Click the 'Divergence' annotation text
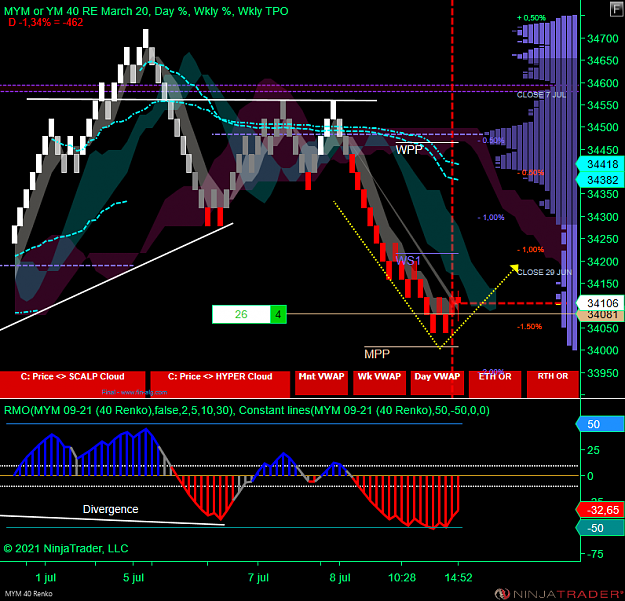Image resolution: width=625 pixels, height=601 pixels. click(x=110, y=509)
